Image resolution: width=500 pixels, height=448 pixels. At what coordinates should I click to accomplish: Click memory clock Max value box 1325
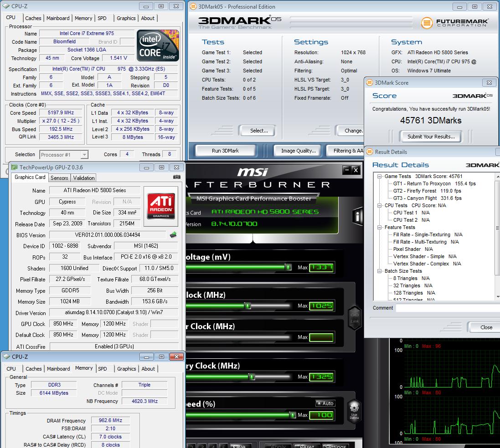click(x=321, y=377)
